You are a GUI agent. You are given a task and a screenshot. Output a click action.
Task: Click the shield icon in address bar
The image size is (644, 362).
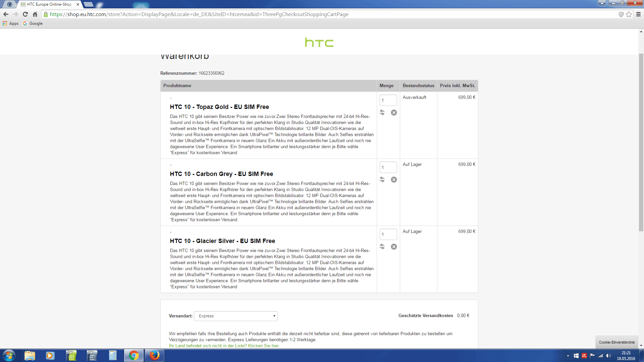[x=621, y=14]
